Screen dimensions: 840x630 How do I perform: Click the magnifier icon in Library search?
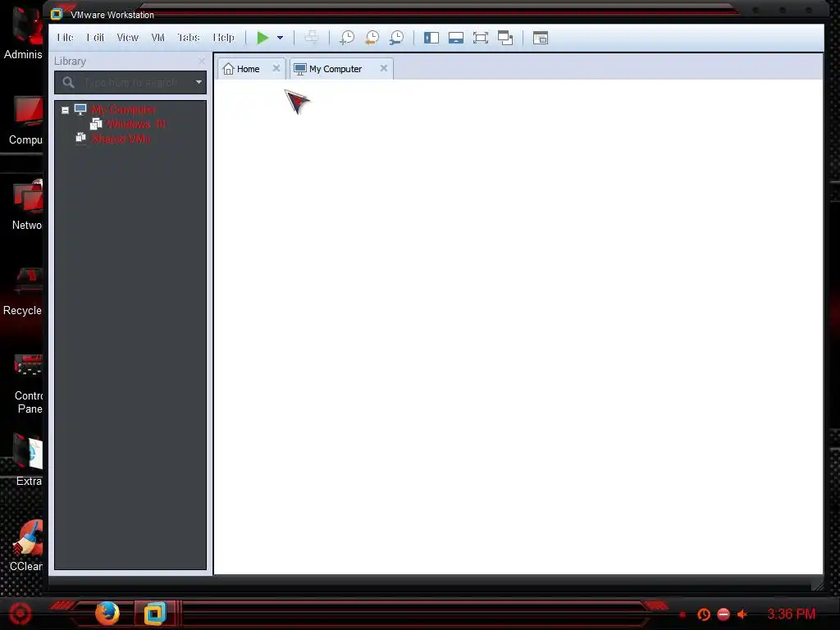(x=68, y=83)
